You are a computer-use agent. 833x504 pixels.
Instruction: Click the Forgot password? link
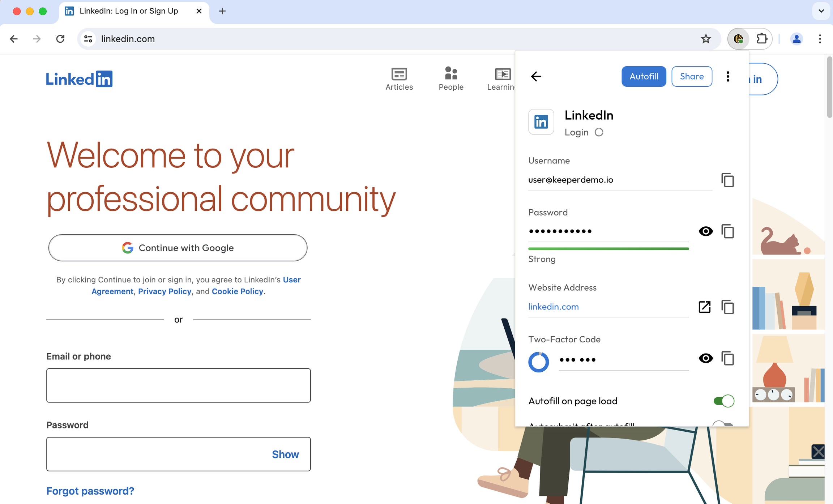tap(90, 491)
